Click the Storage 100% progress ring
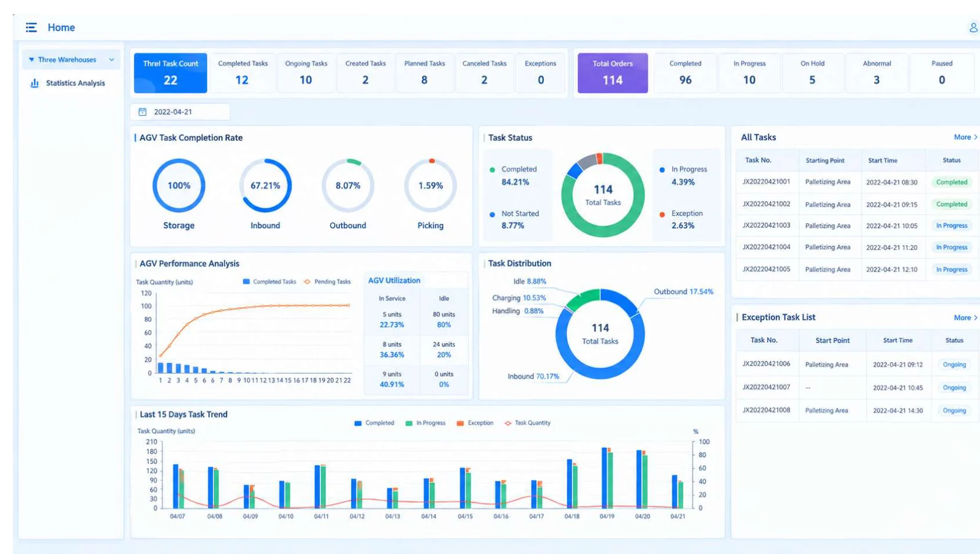The image size is (980, 554). 179,185
